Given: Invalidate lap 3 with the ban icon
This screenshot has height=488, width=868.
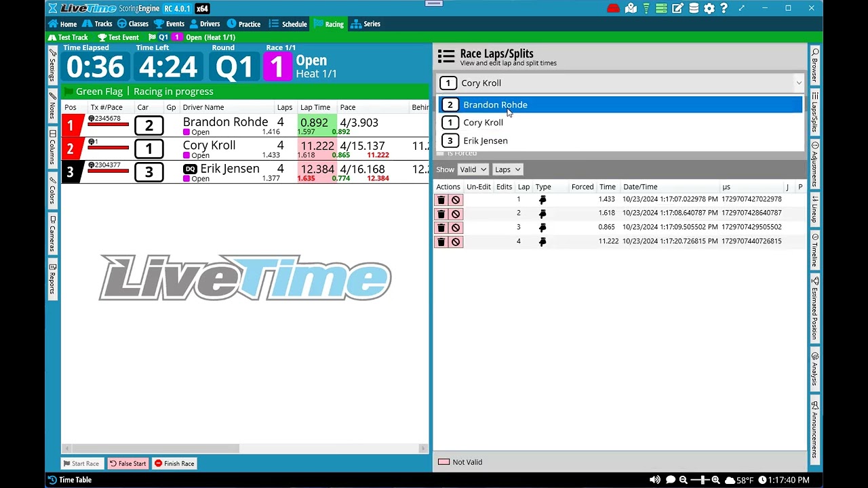Looking at the screenshot, I should pyautogui.click(x=456, y=228).
